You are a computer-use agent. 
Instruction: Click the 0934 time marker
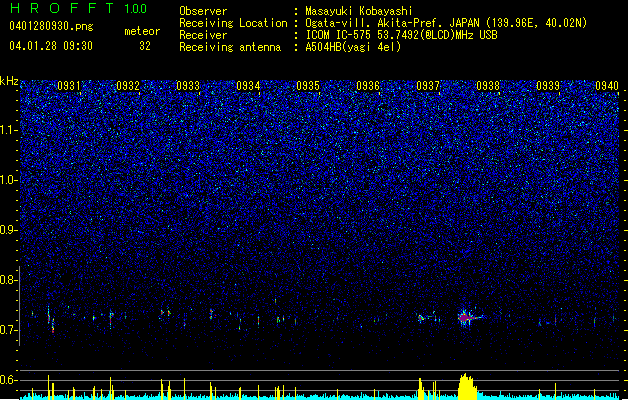tap(248, 85)
